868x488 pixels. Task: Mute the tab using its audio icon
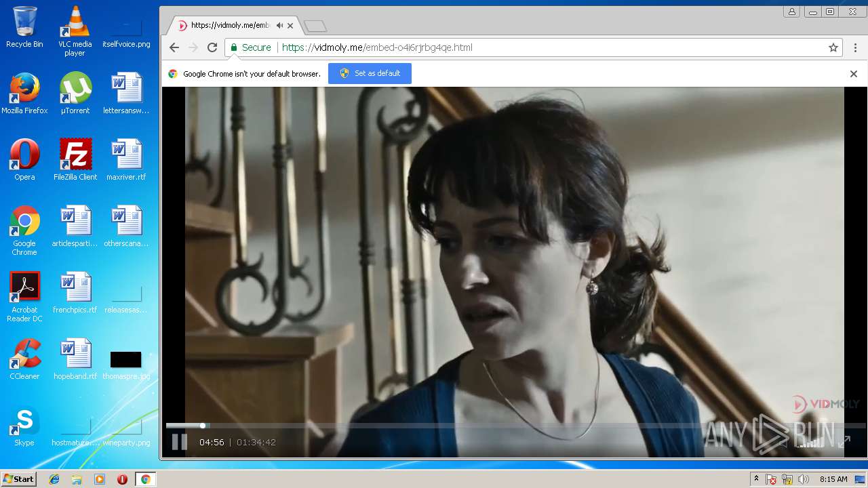pyautogui.click(x=279, y=26)
